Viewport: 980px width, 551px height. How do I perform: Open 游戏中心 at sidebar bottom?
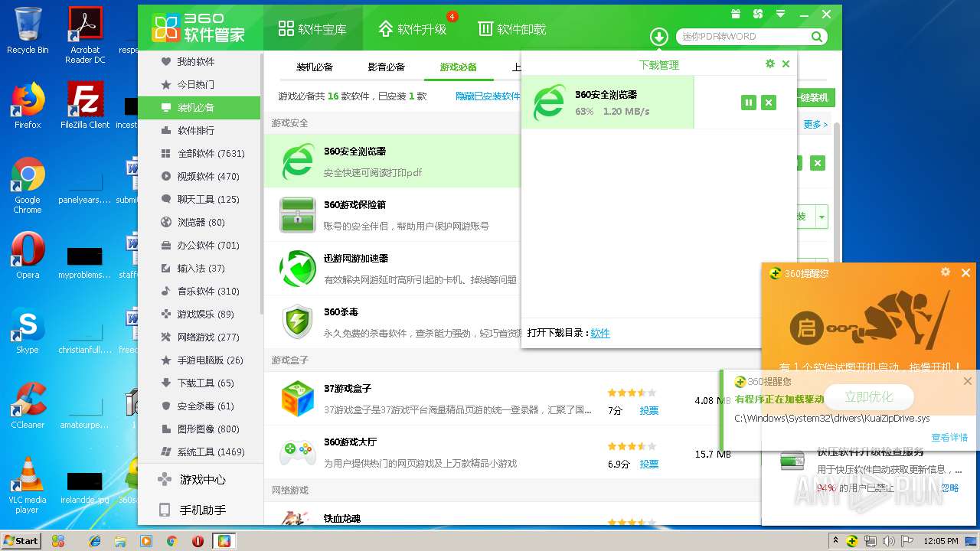199,480
